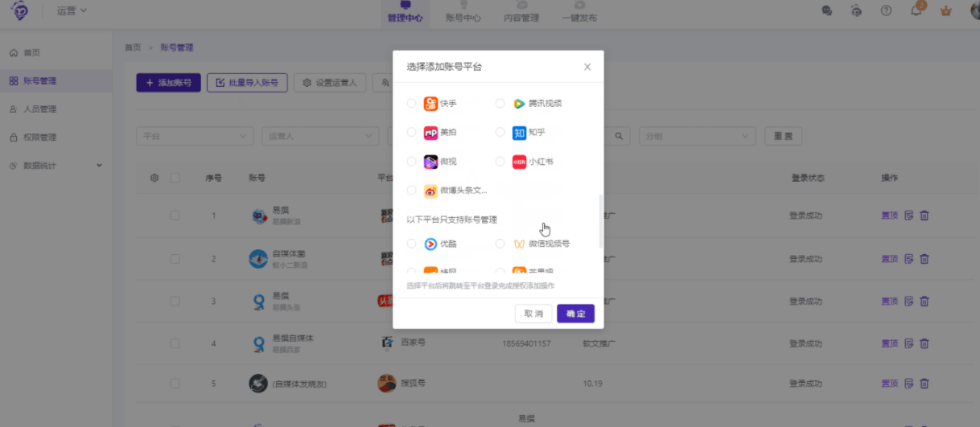
Task: Expand 数据统计 sidebar section
Action: click(56, 166)
